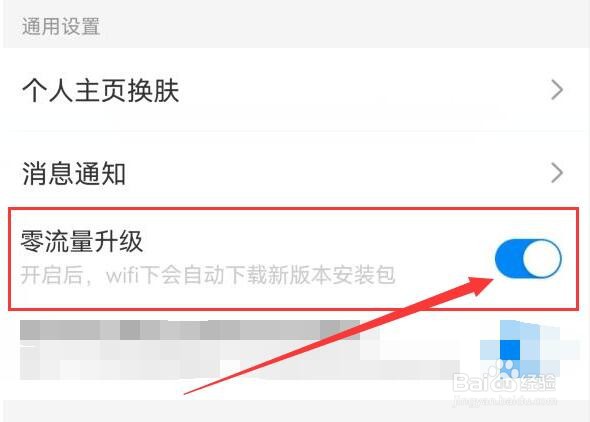Viewport: 590px width, 422px height.
Task: Click the blue track of 零流量升级 switch
Action: pyautogui.click(x=509, y=259)
